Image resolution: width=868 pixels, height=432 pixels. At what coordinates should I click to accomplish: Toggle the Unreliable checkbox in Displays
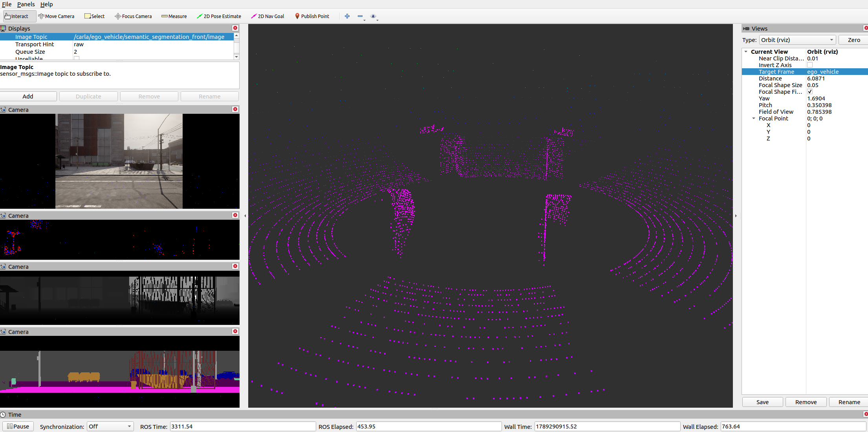click(77, 58)
